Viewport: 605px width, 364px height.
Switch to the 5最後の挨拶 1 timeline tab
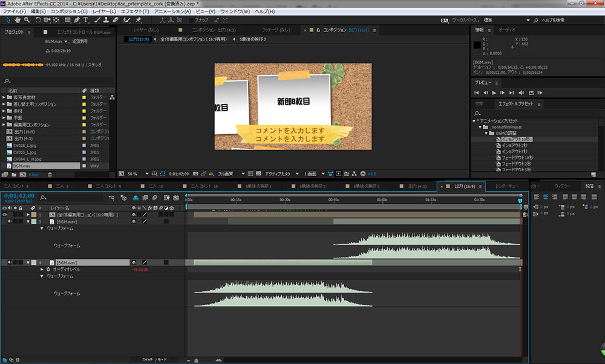coord(258,186)
